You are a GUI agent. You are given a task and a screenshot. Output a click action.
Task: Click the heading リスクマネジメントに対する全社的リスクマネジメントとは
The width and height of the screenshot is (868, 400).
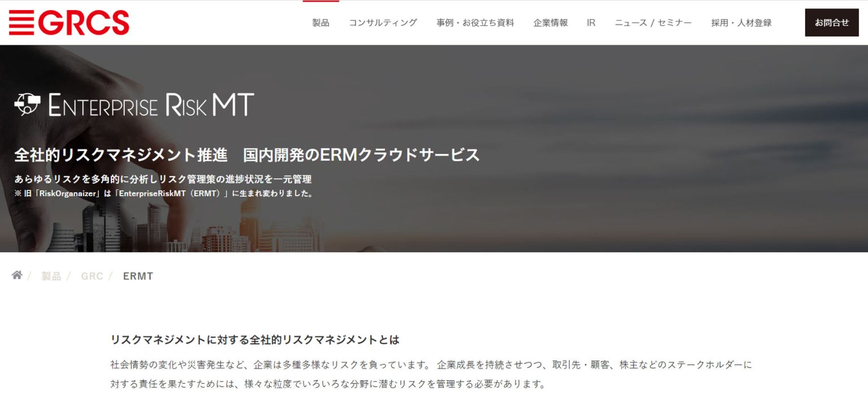click(x=254, y=340)
